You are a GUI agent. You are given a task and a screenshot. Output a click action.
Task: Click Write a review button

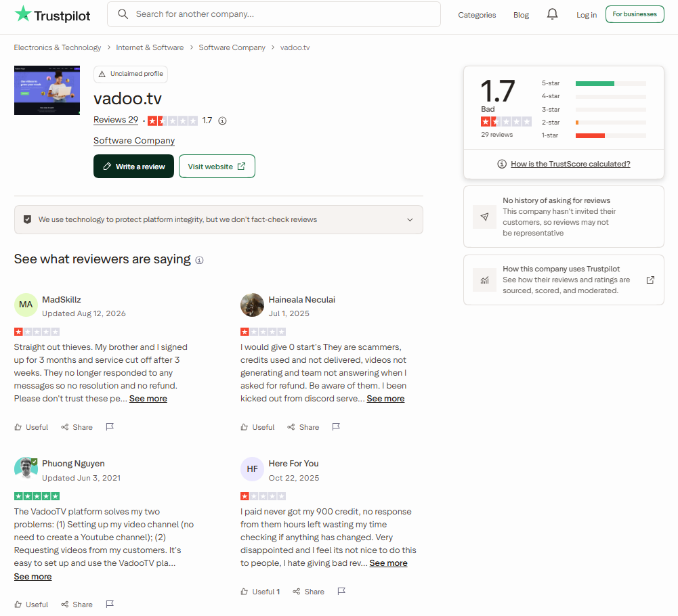(x=133, y=167)
